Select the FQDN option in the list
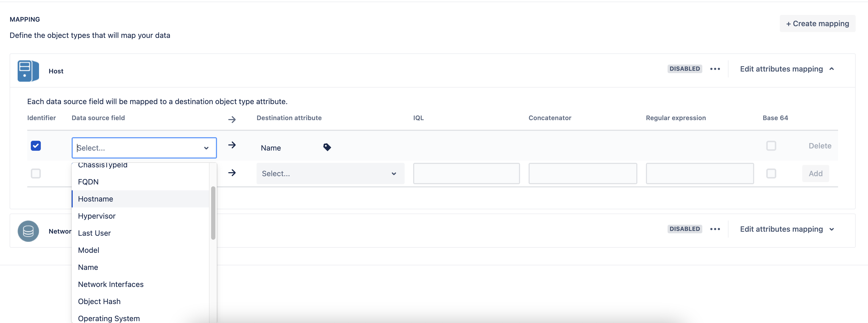 88,182
